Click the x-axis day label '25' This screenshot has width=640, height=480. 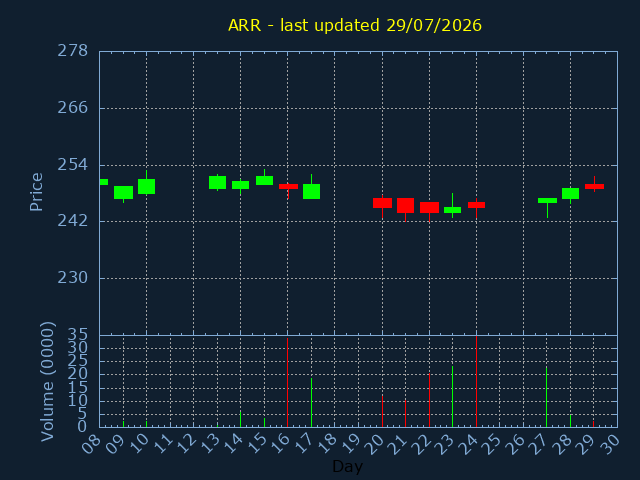493,443
